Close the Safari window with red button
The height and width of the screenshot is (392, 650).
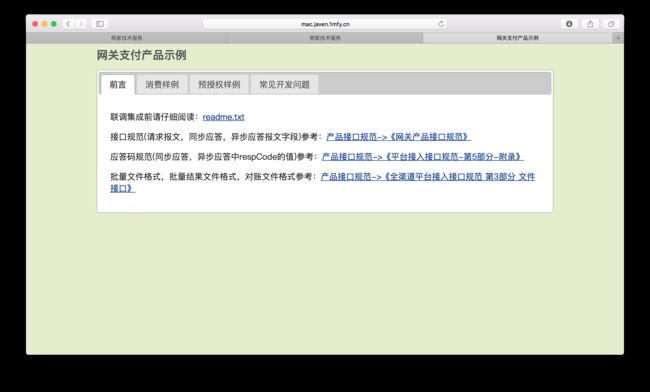tap(35, 24)
